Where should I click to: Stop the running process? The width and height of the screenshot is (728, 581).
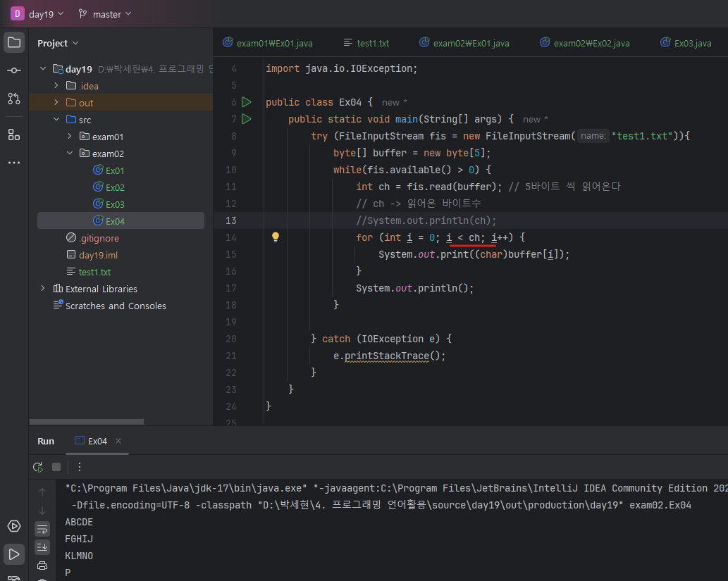coord(56,467)
